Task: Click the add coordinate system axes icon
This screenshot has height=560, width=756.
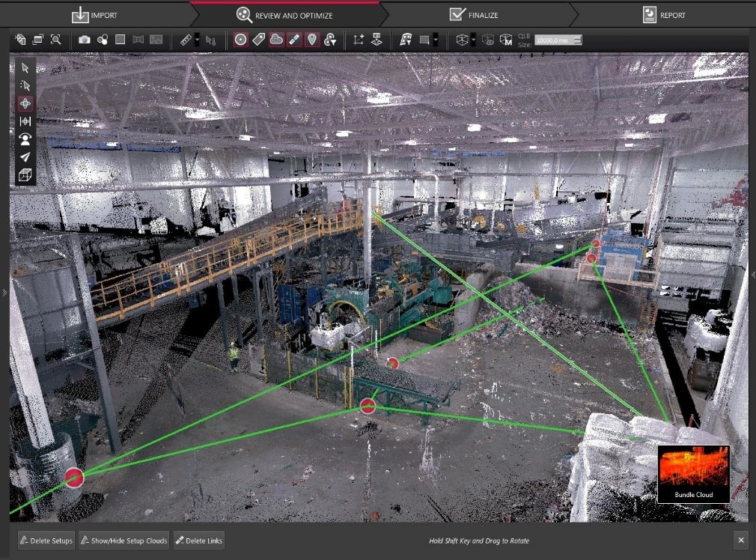Action: tap(359, 40)
